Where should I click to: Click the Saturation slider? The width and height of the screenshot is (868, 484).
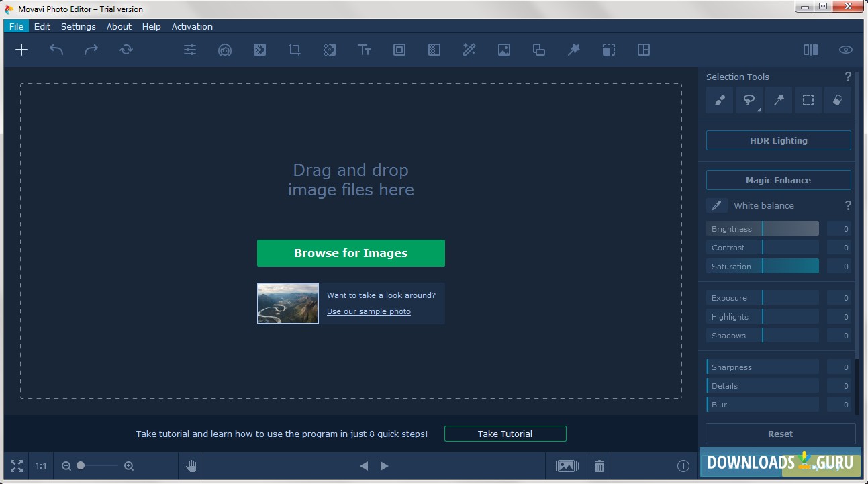(763, 267)
